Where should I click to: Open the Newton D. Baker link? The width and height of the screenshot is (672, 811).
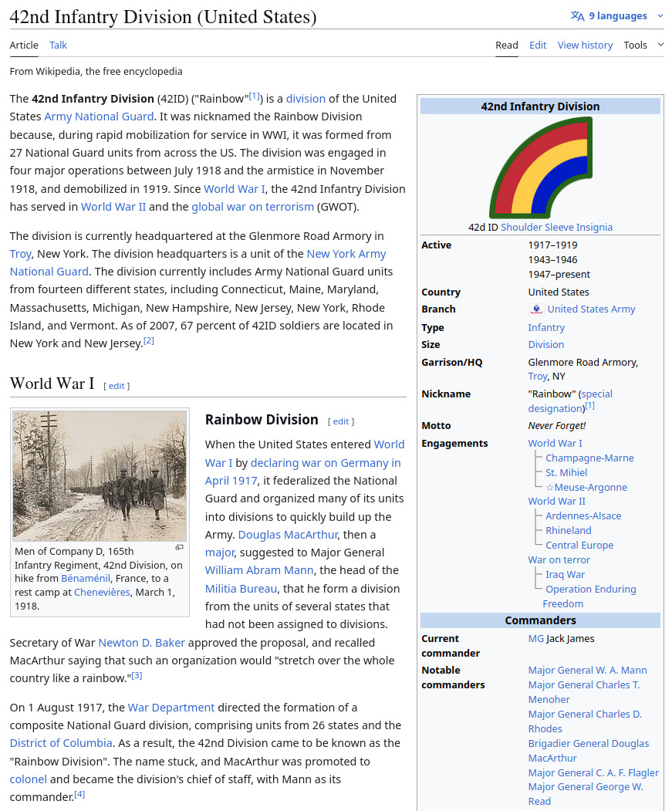click(x=141, y=643)
